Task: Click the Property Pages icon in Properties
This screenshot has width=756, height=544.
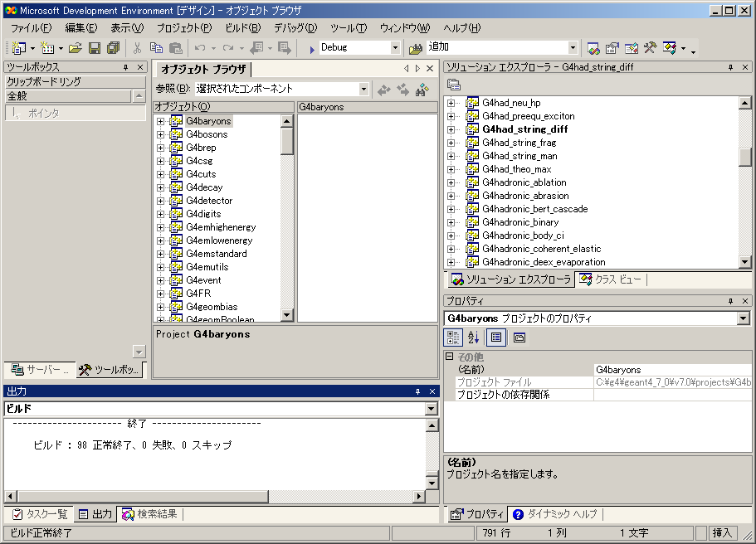Action: (x=519, y=338)
